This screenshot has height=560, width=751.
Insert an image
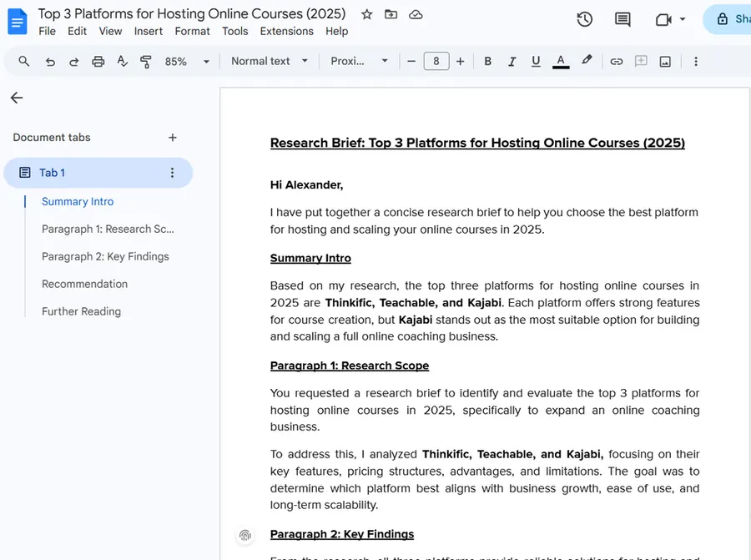click(x=665, y=61)
